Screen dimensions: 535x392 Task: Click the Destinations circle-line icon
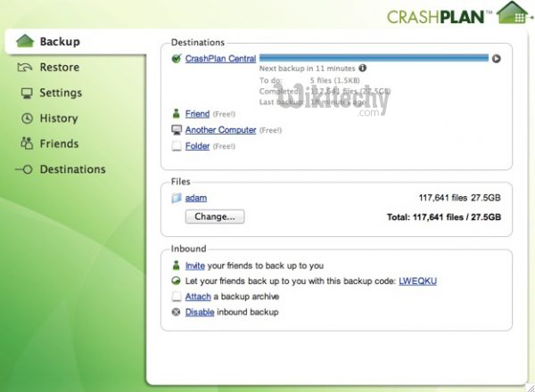coord(23,169)
